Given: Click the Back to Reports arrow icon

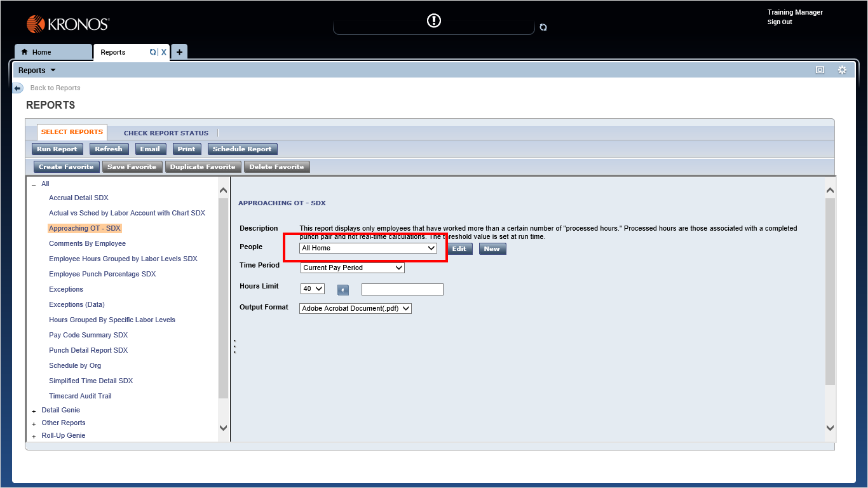Looking at the screenshot, I should [17, 88].
